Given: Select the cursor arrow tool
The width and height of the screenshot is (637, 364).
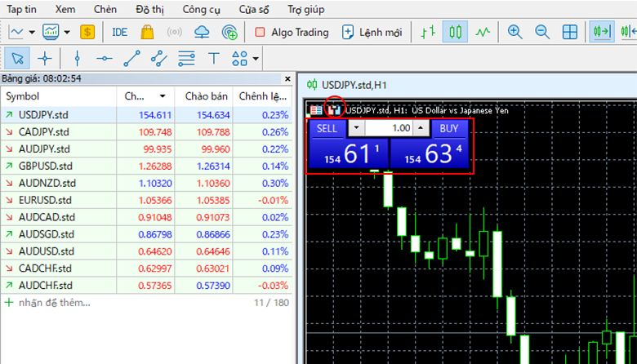Looking at the screenshot, I should 17,59.
